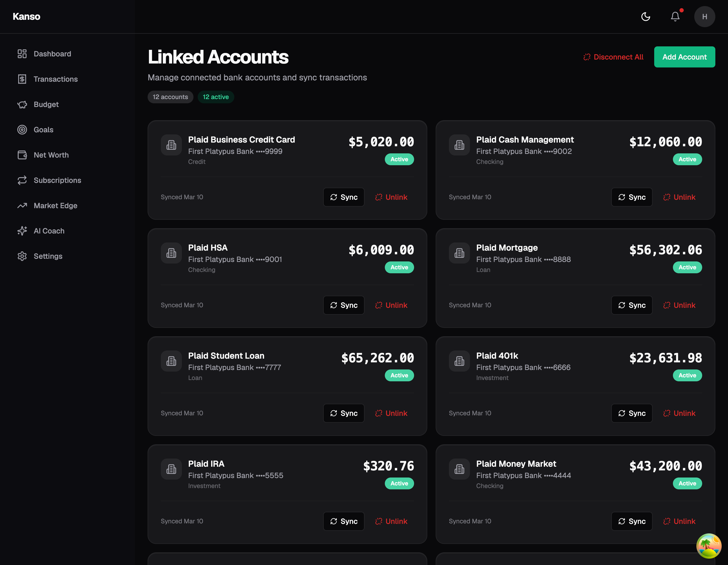Unlink the Plaid Business Credit Card
Image resolution: width=728 pixels, height=565 pixels.
[391, 197]
